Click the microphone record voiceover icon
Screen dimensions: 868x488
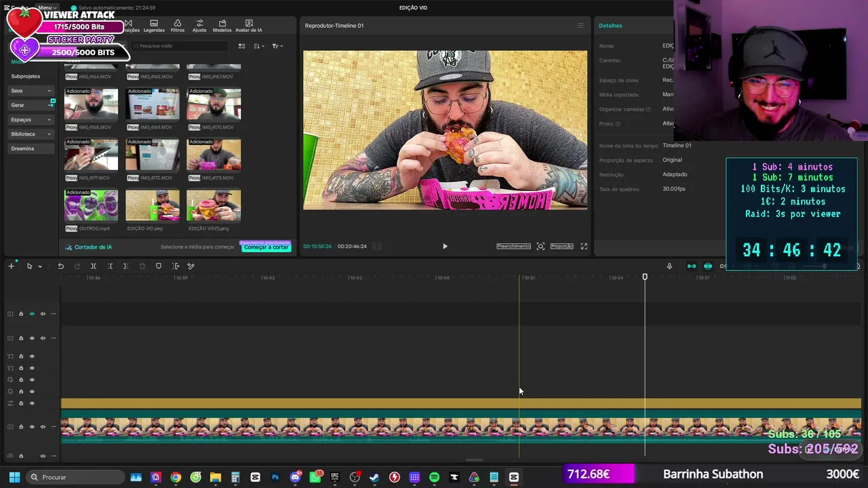pyautogui.click(x=669, y=266)
